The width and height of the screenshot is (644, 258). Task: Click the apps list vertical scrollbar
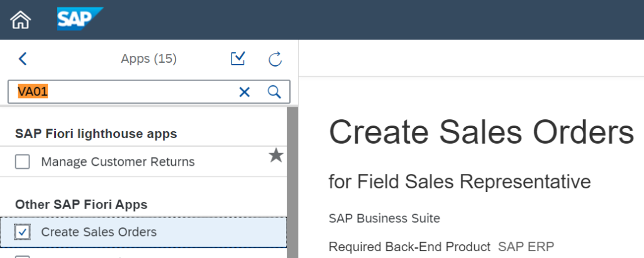tap(292, 181)
